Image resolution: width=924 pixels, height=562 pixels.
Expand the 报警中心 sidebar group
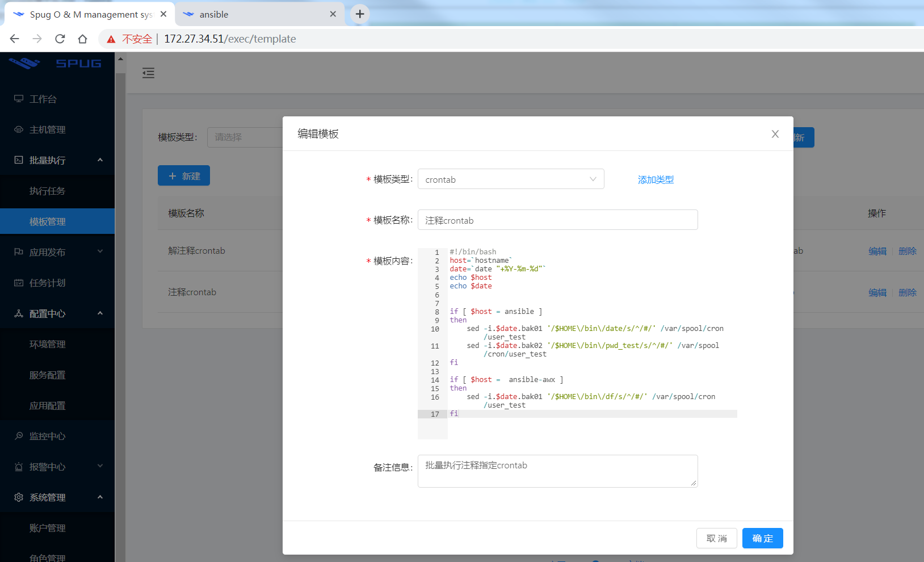point(57,467)
